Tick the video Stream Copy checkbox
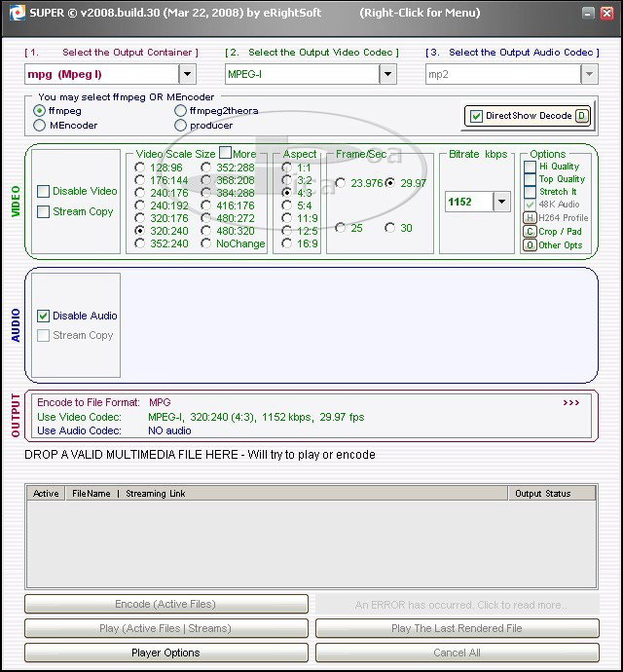Screen dimensions: 623x672 point(44,211)
